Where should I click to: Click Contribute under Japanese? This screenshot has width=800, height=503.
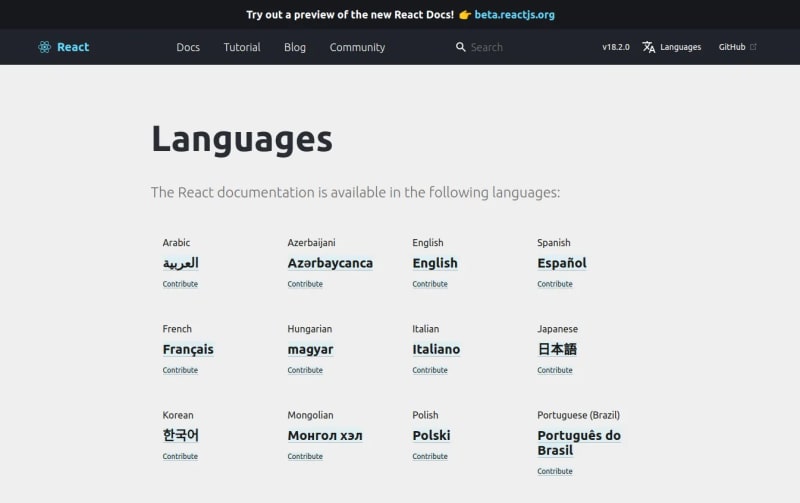(555, 370)
